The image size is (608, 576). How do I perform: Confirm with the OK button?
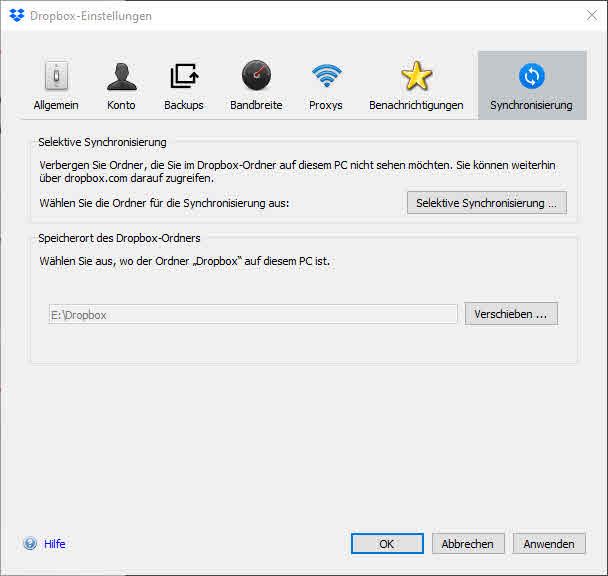click(387, 544)
